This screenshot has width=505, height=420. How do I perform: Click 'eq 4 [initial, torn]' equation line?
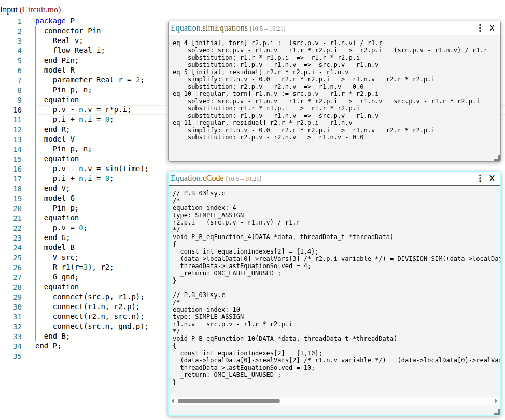(277, 43)
